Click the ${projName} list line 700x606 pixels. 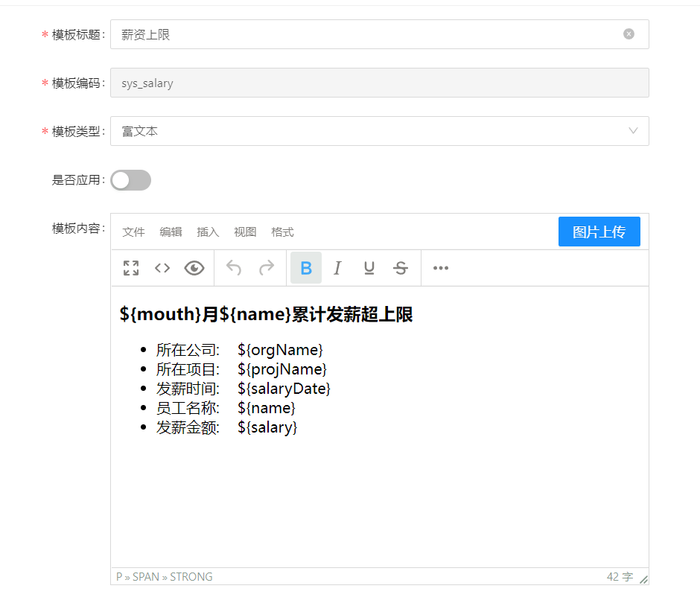point(241,369)
